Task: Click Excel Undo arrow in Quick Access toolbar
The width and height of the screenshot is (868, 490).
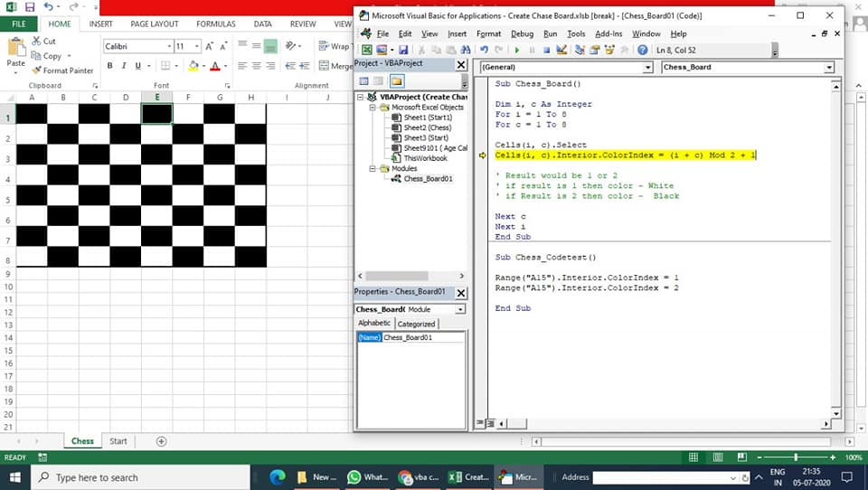Action: (48, 7)
